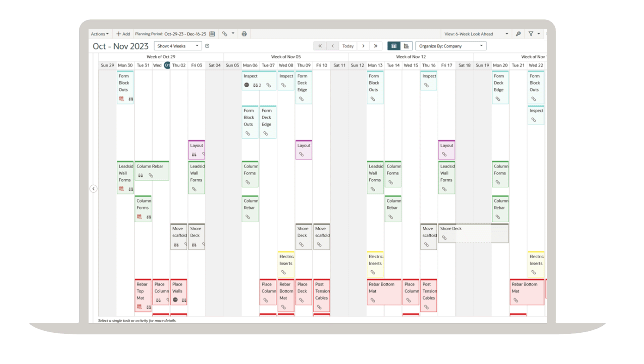The image size is (644, 364).
Task: Open the Actions menu
Action: pyautogui.click(x=100, y=34)
